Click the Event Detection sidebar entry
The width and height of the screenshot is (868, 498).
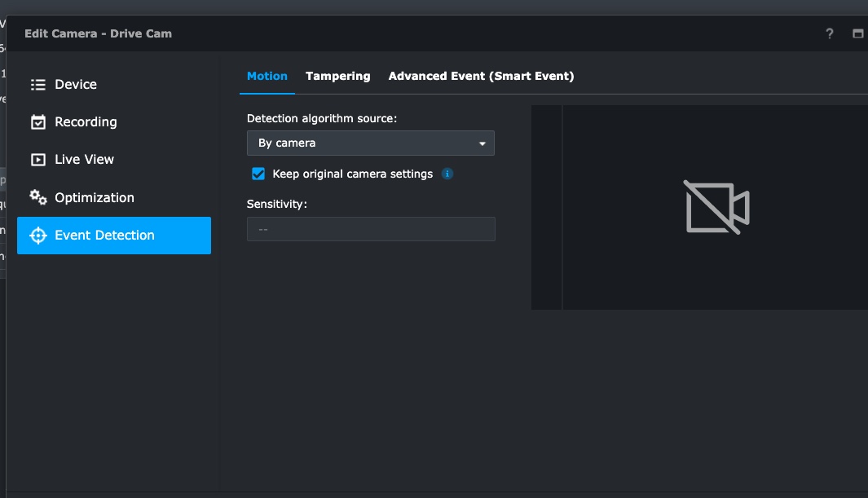tap(104, 235)
